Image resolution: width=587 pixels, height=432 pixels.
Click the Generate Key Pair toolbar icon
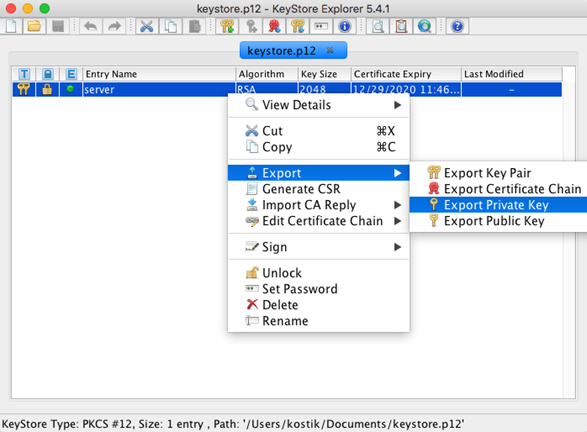point(227,26)
